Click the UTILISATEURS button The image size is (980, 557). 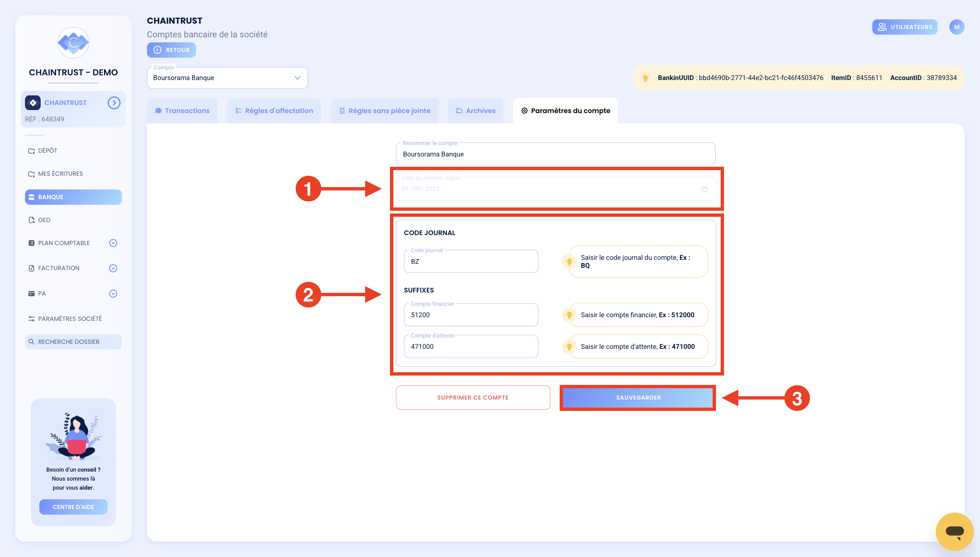click(905, 27)
